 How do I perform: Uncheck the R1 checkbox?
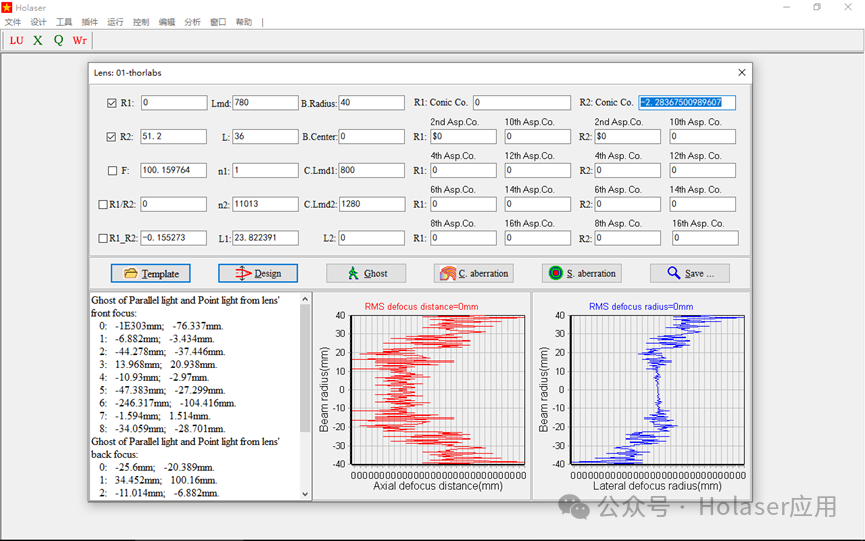(x=111, y=103)
